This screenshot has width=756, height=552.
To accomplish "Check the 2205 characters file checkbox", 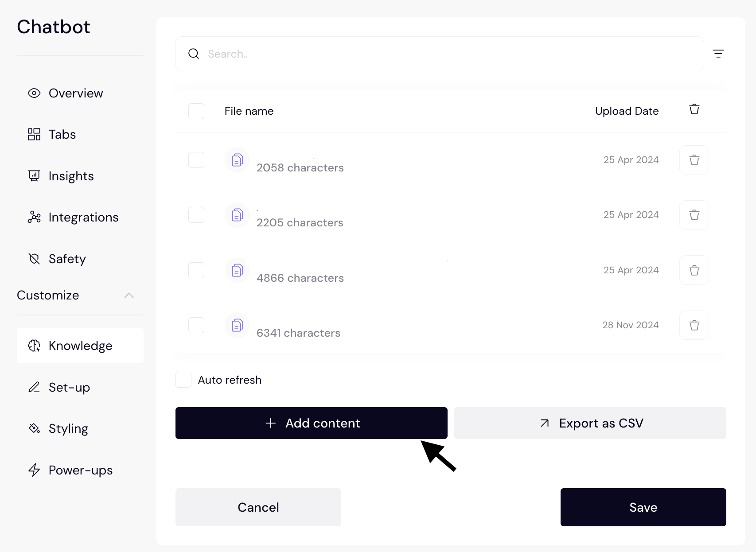I will (196, 215).
